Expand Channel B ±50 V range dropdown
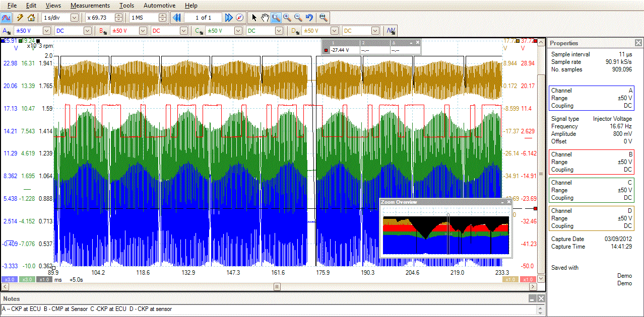 [x=143, y=31]
